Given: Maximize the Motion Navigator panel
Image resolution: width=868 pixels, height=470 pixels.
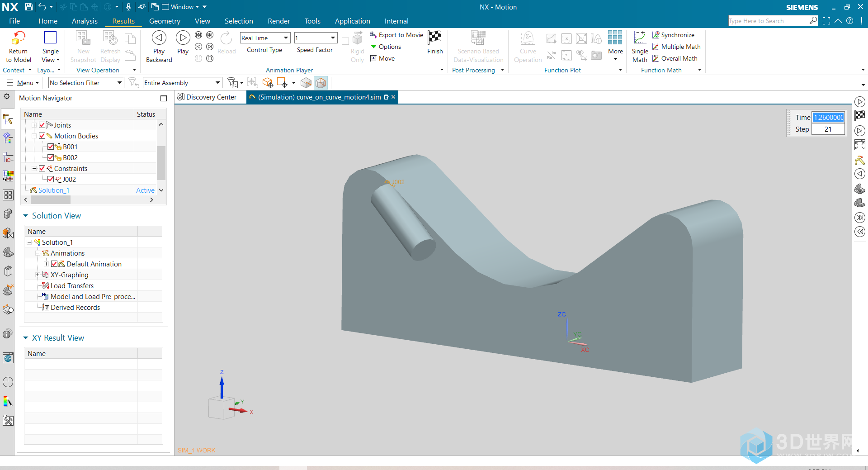Looking at the screenshot, I should 164,98.
